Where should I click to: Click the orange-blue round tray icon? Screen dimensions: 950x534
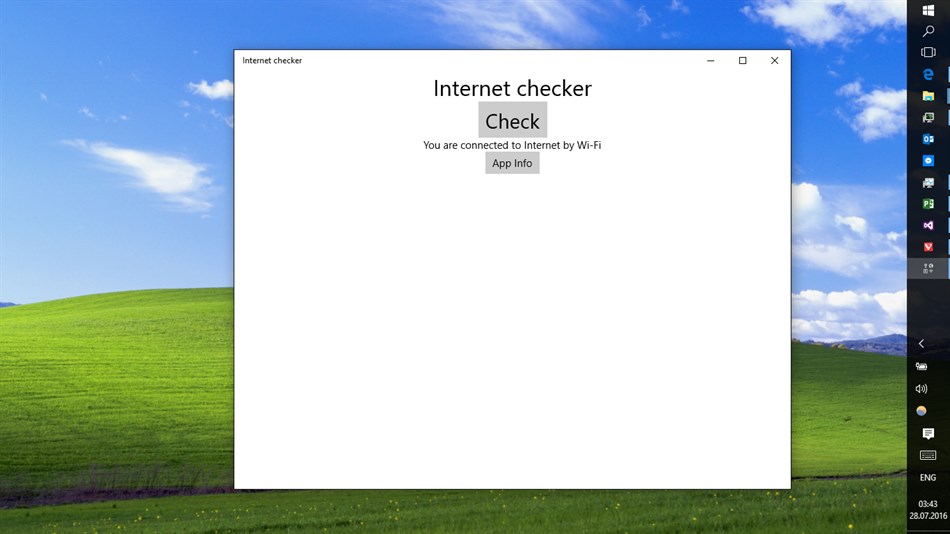pos(922,411)
